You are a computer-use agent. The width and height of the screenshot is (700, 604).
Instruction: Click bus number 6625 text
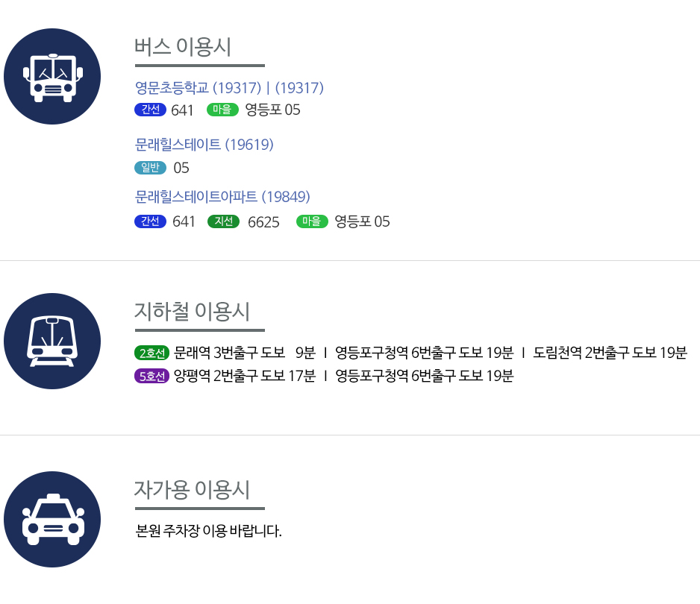click(x=263, y=221)
